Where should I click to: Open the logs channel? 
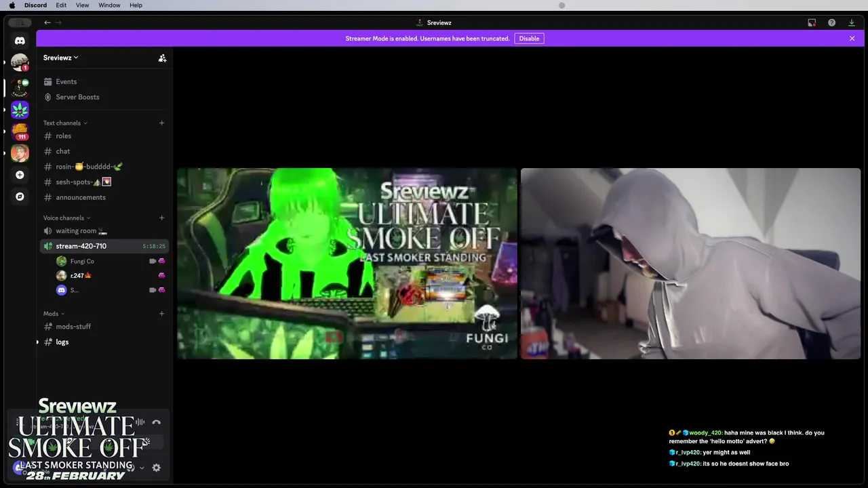104,342
